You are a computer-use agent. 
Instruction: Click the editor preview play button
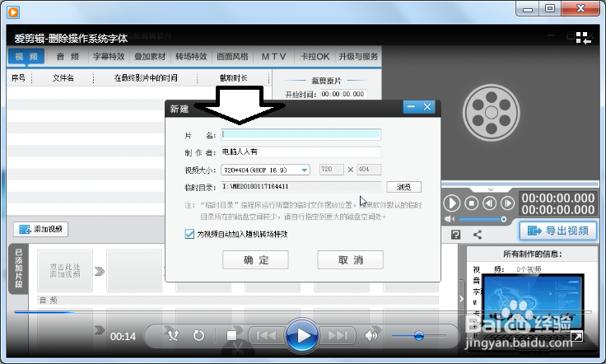451,203
